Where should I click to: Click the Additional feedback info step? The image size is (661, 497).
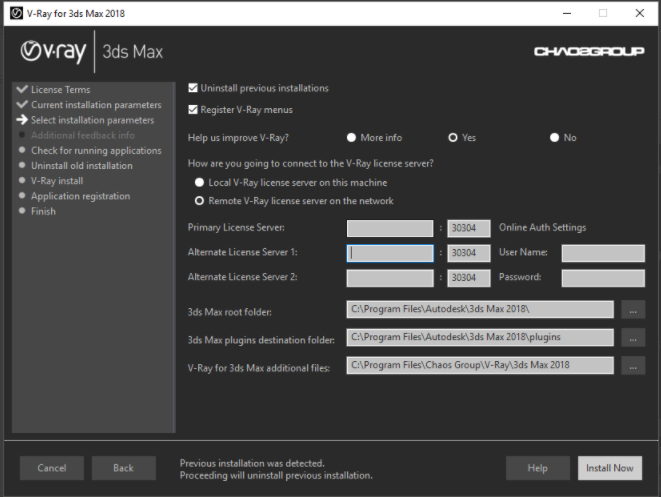[83, 135]
